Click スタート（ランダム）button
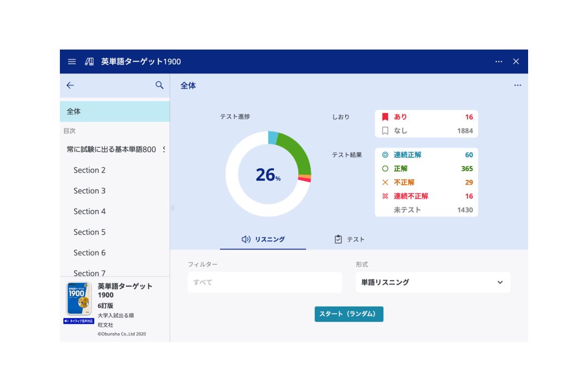Screen dimensions: 588x392 coord(349,314)
